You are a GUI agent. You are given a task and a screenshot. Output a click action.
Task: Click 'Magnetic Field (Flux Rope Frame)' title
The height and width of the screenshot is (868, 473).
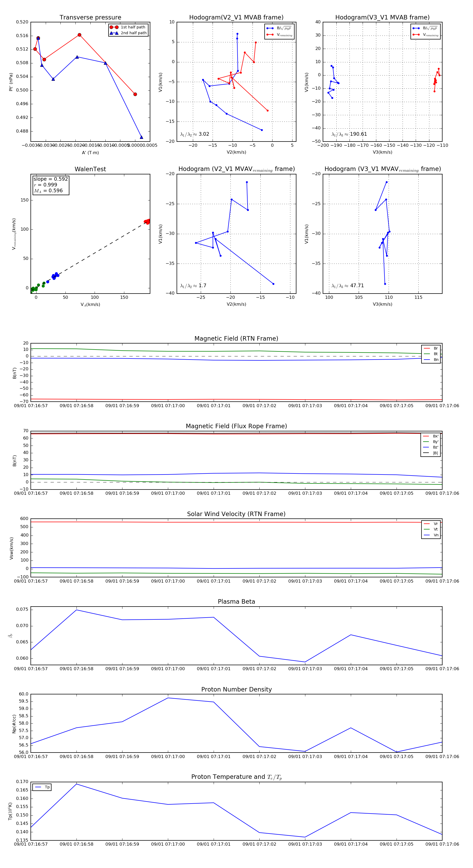click(236, 426)
